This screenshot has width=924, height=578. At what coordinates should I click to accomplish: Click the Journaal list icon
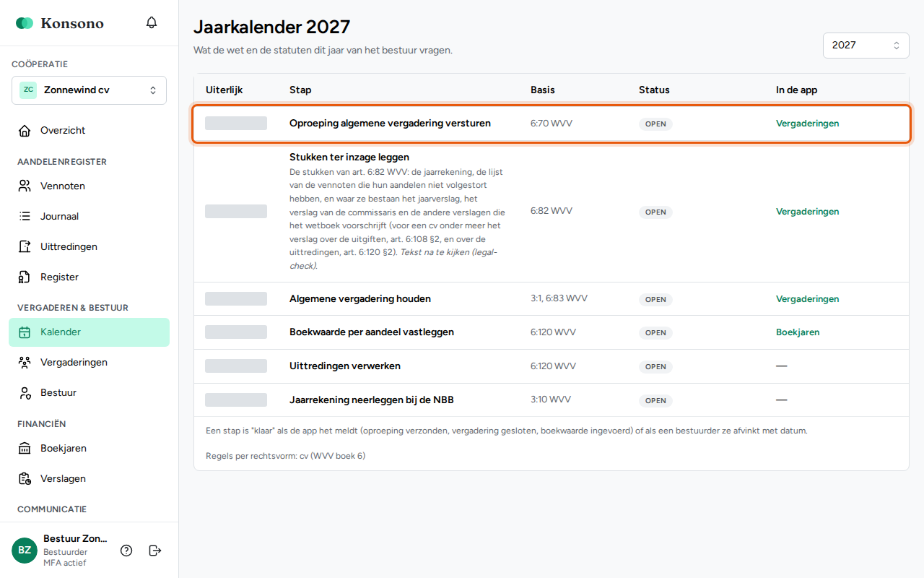25,217
